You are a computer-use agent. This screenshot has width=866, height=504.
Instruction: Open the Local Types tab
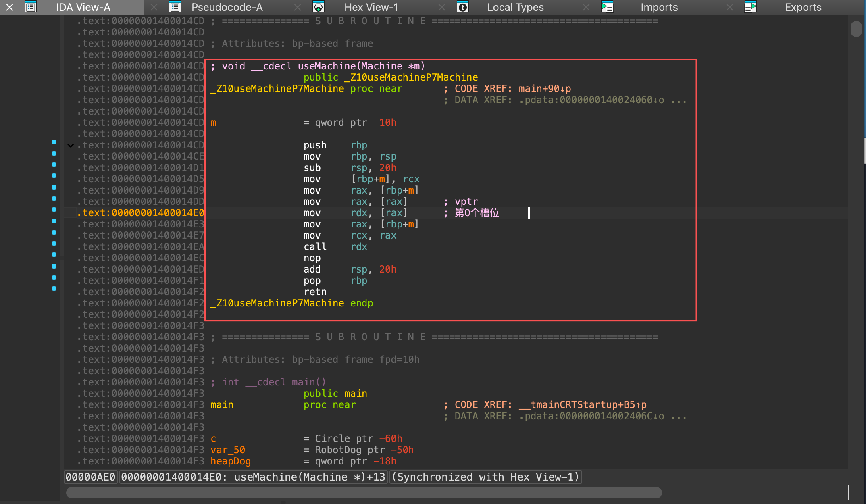tap(515, 7)
